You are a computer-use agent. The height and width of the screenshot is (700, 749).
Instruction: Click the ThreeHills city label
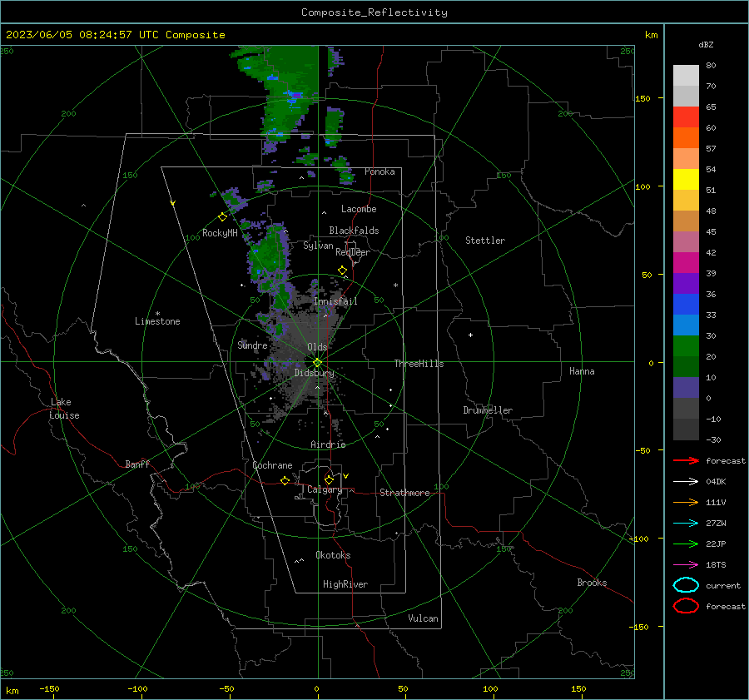pos(419,364)
